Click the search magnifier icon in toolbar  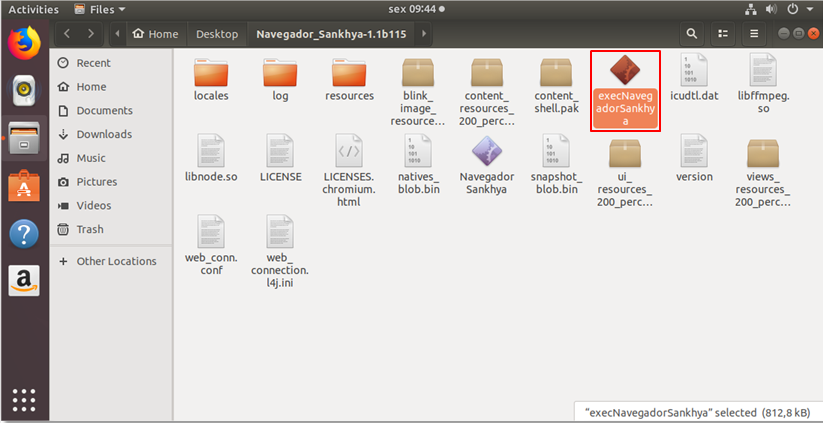click(x=692, y=34)
